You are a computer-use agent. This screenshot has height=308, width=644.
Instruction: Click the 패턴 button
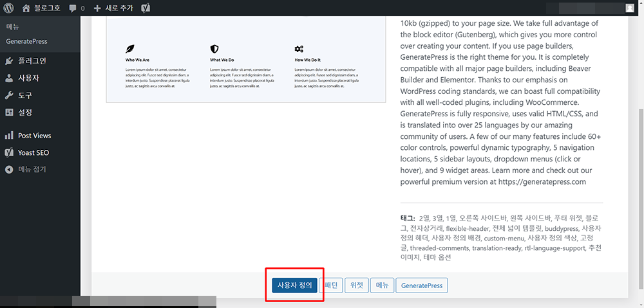pyautogui.click(x=331, y=285)
